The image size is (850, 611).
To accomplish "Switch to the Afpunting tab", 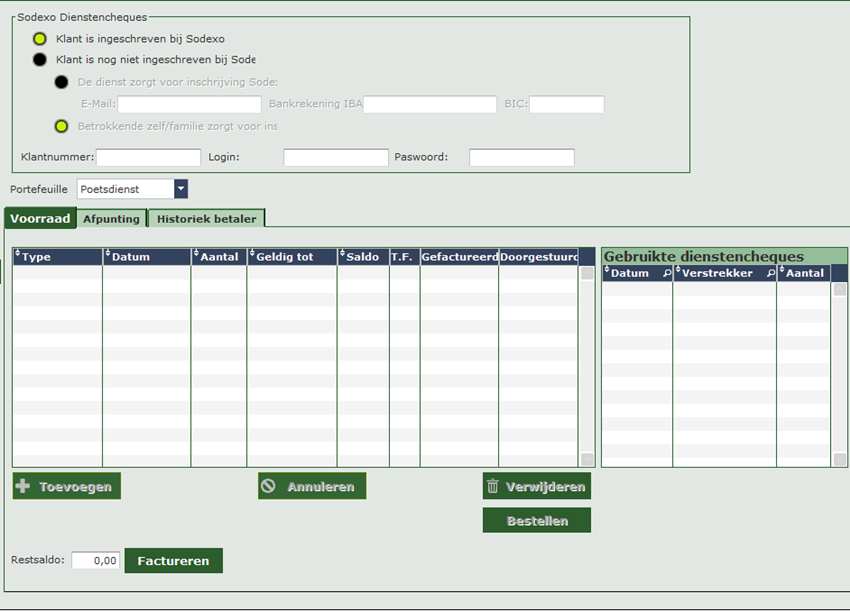I will [x=111, y=219].
